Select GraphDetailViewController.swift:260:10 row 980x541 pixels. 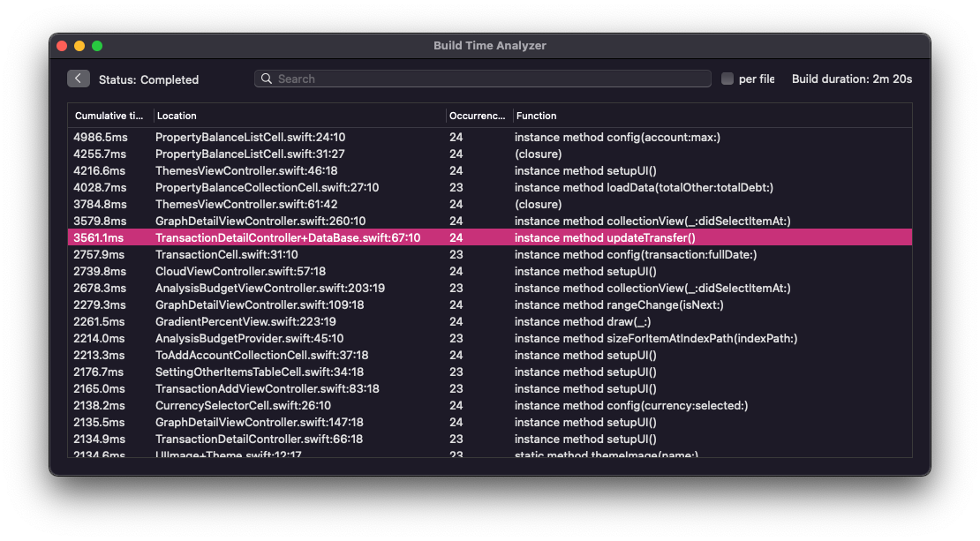(490, 222)
